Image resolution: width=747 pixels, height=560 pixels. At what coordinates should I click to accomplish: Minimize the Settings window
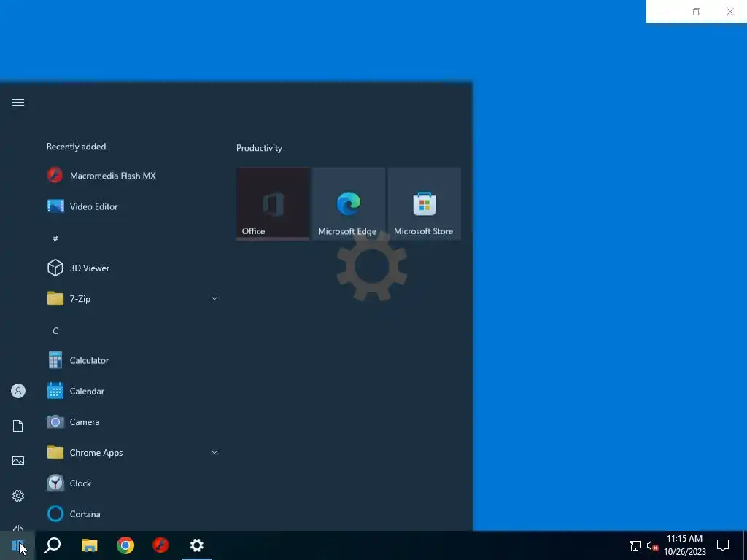click(x=662, y=12)
